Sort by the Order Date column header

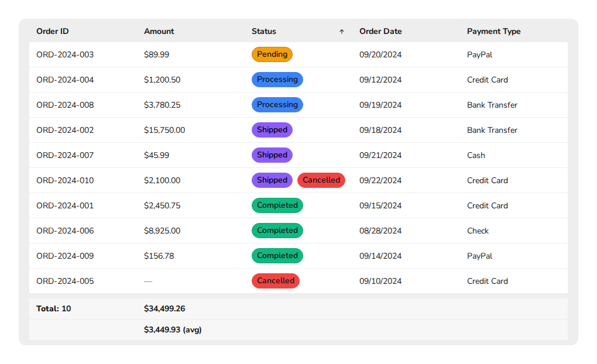coord(380,31)
